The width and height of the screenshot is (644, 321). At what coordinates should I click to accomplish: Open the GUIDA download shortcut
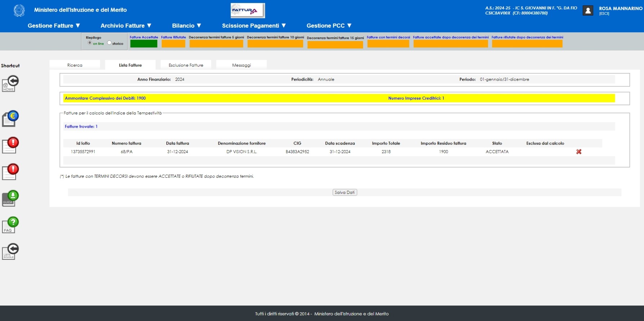(x=10, y=198)
